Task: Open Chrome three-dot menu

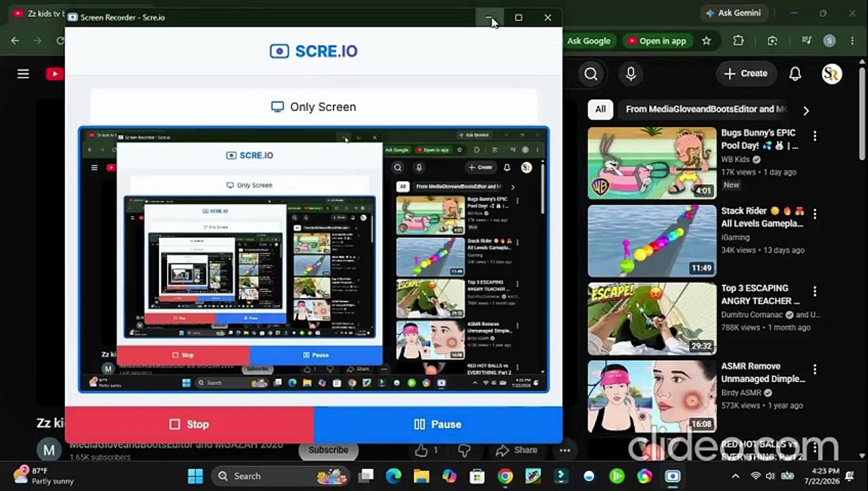Action: (x=853, y=41)
